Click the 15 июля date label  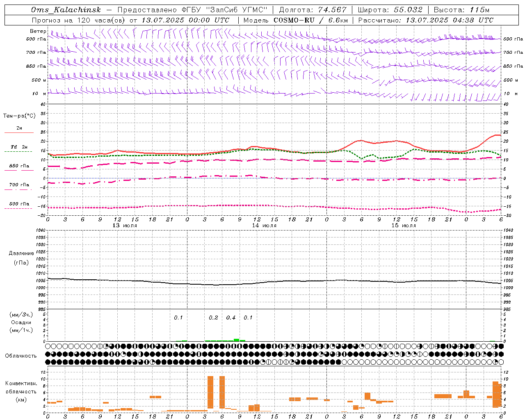(404, 225)
